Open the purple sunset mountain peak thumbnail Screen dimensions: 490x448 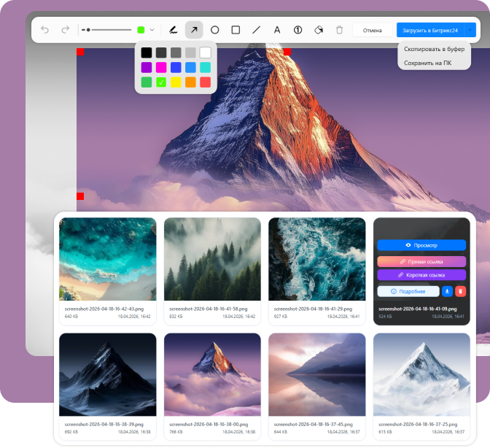point(212,374)
